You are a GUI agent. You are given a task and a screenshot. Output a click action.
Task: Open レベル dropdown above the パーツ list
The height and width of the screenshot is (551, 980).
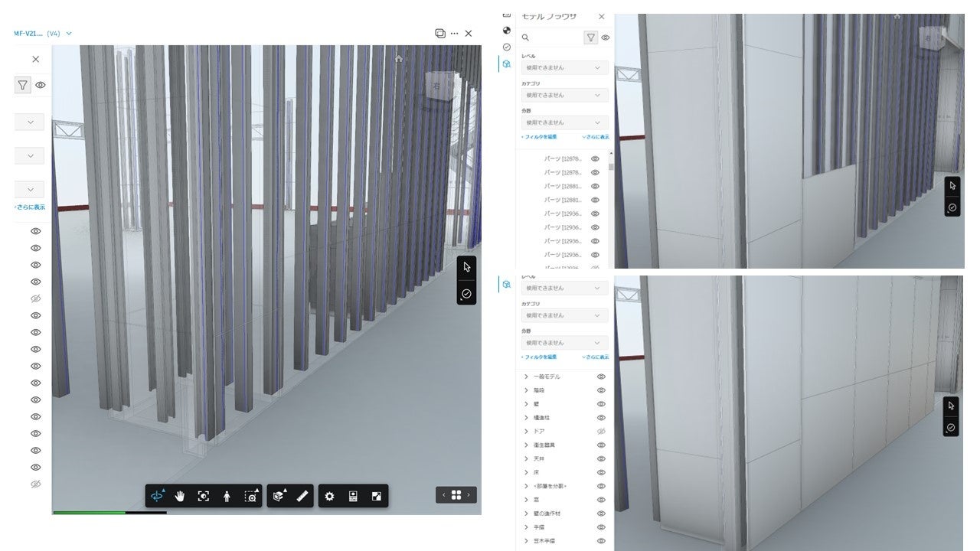565,67
